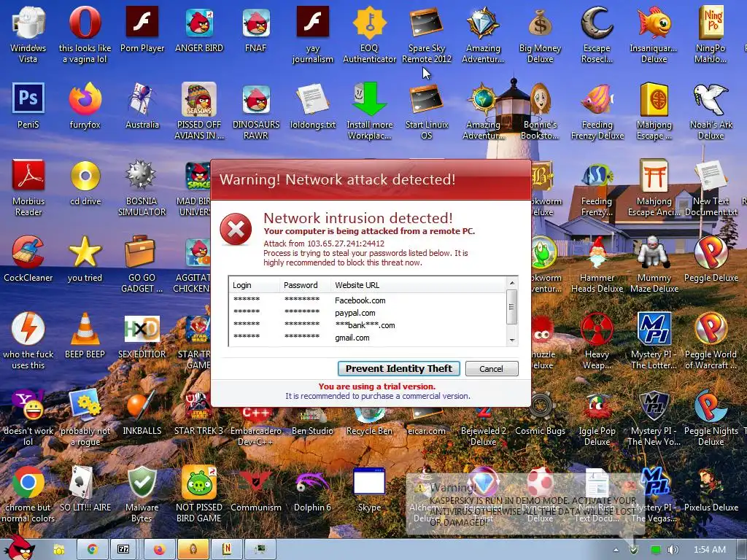Sort by the Password column header
The height and width of the screenshot is (560, 747).
coord(305,285)
